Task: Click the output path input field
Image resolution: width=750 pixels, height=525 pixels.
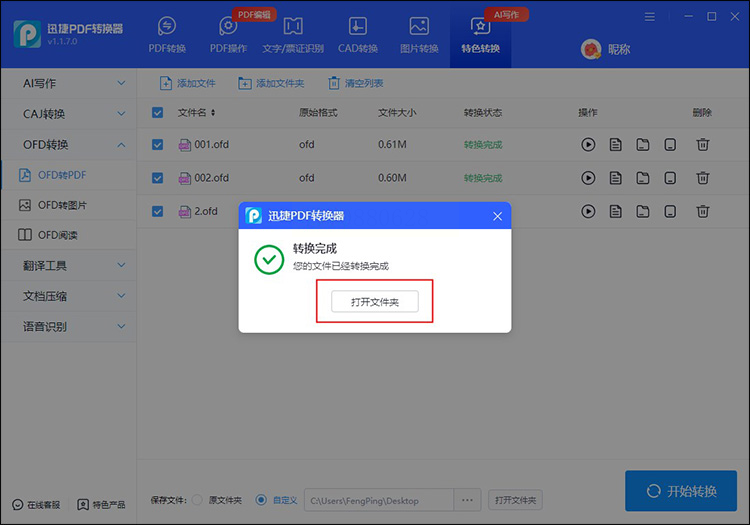Action: point(379,501)
